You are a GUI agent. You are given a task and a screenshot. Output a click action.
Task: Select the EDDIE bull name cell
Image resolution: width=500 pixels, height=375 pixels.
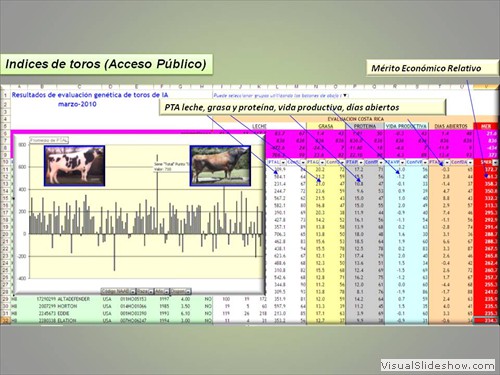click(x=64, y=313)
